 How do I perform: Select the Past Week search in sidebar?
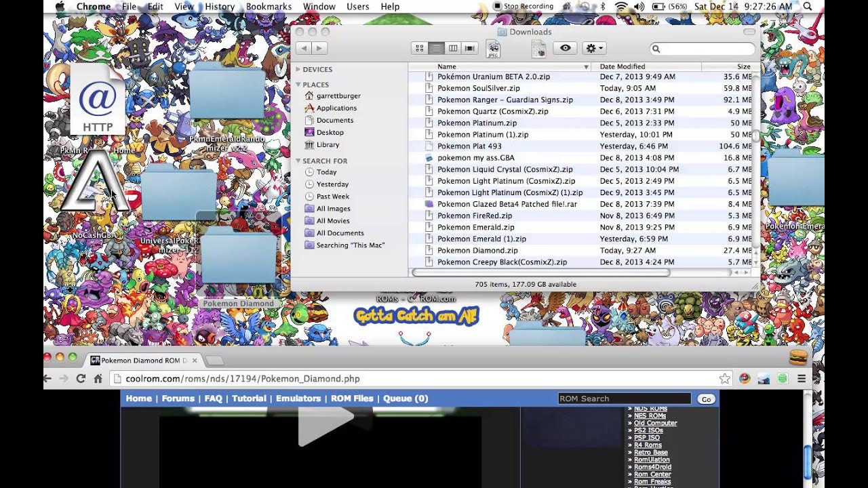(327, 197)
